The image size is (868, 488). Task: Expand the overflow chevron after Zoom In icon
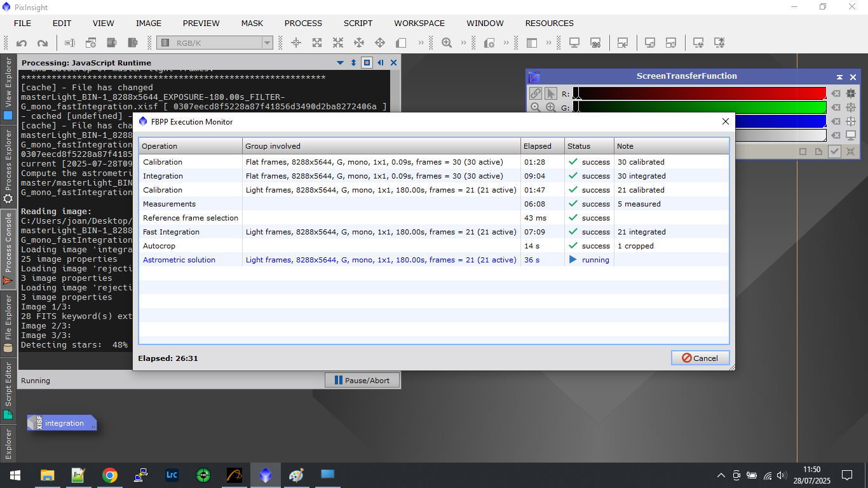464,43
